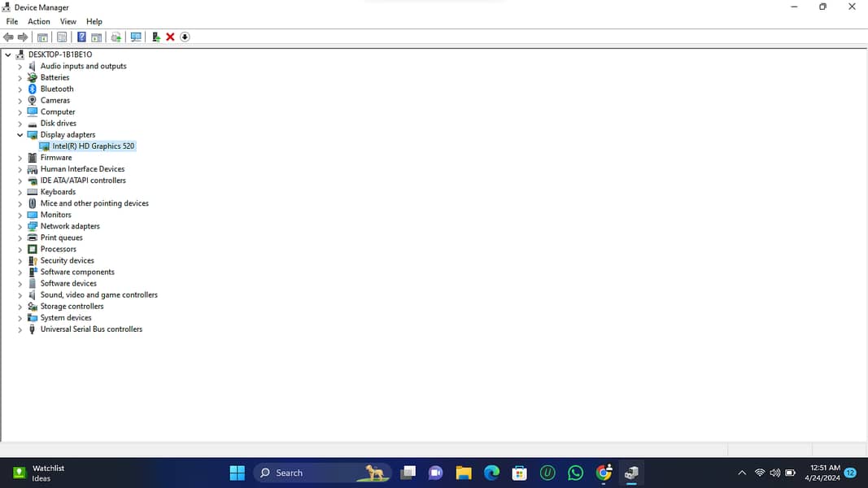
Task: Toggle the Show/Hide Console Tree toolbar icon
Action: (42, 37)
